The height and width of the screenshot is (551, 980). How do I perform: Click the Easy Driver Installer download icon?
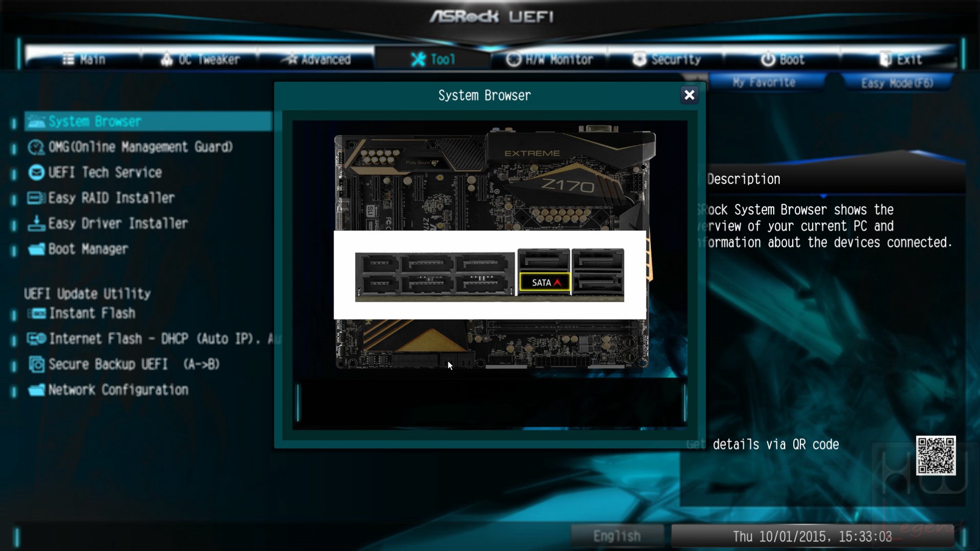[36, 224]
